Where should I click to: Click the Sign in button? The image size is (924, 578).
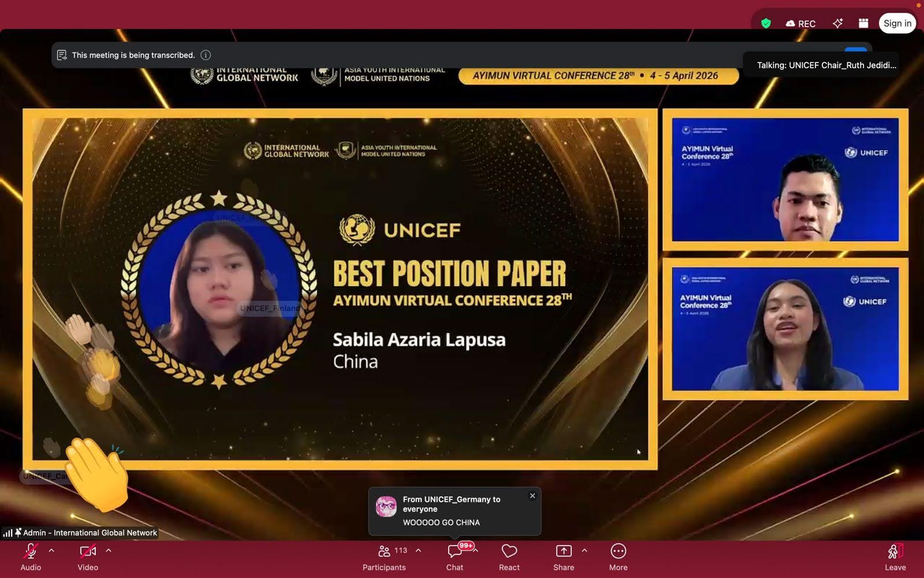(897, 23)
